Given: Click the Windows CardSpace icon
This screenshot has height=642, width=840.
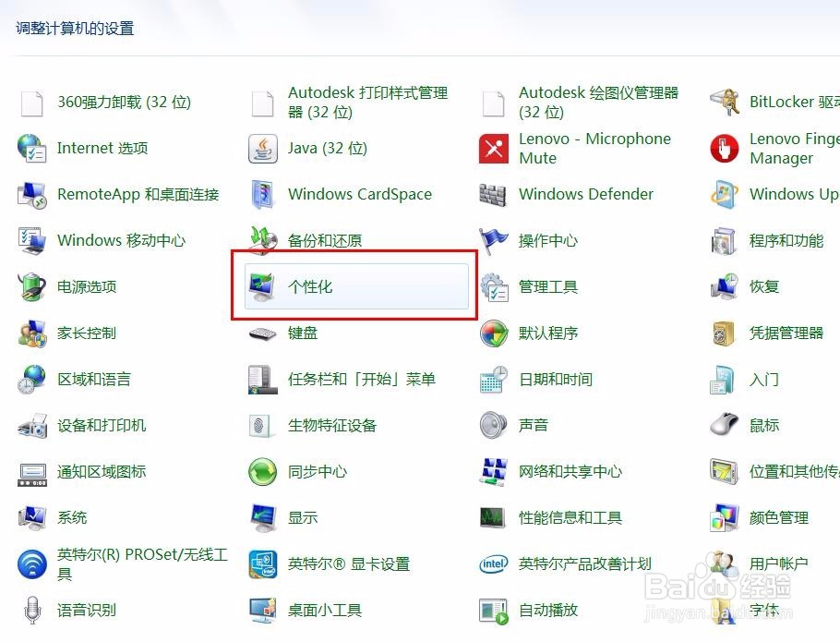Looking at the screenshot, I should point(262,195).
